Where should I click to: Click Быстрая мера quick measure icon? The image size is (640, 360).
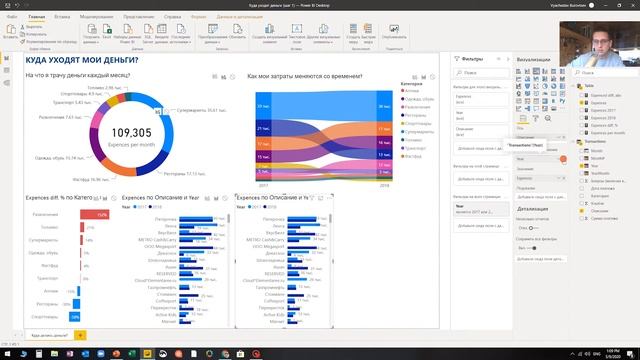368,29
